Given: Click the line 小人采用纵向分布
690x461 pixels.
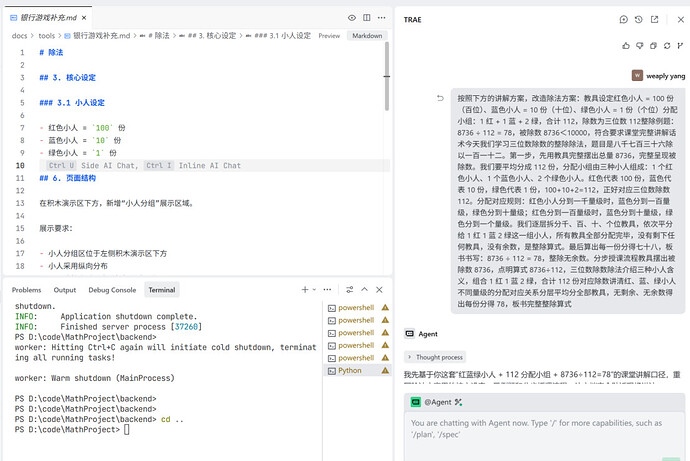Looking at the screenshot, I should click(x=73, y=266).
